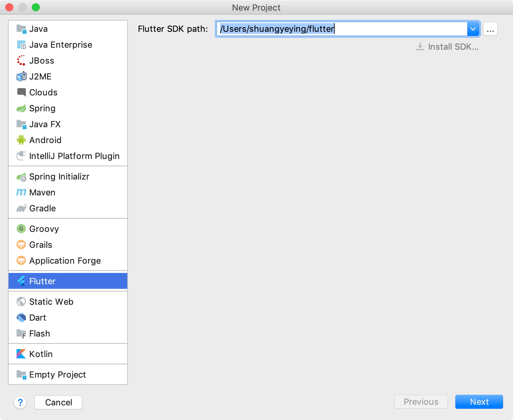This screenshot has height=420, width=513.
Task: Select the Dart logo icon
Action: (x=21, y=318)
